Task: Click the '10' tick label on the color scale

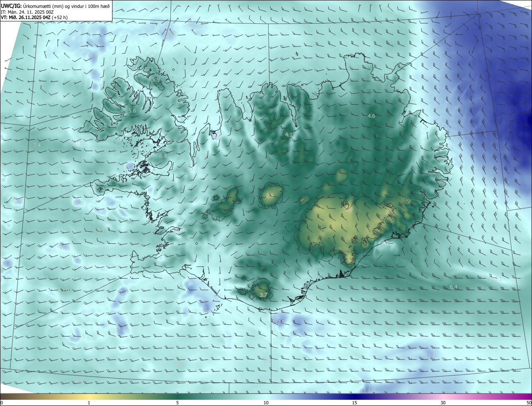Action: [x=266, y=403]
